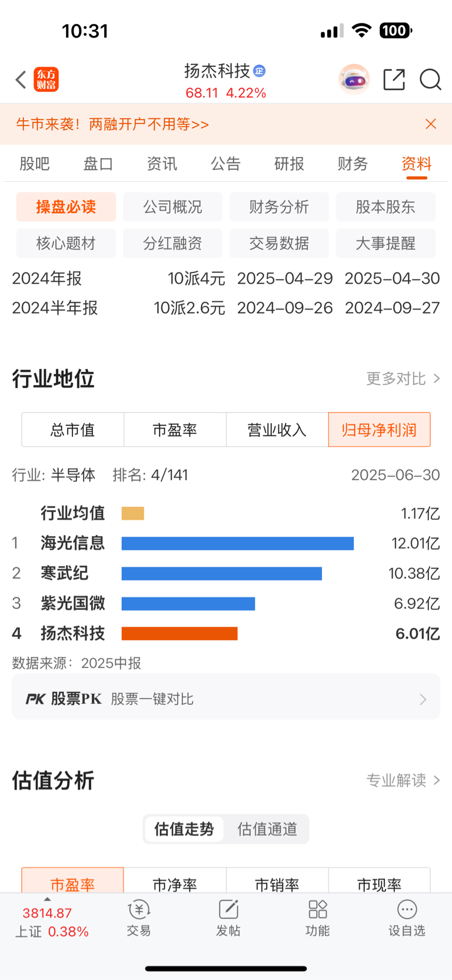Tap the 2024年报 dividend row
This screenshot has width=452, height=980.
point(226,278)
